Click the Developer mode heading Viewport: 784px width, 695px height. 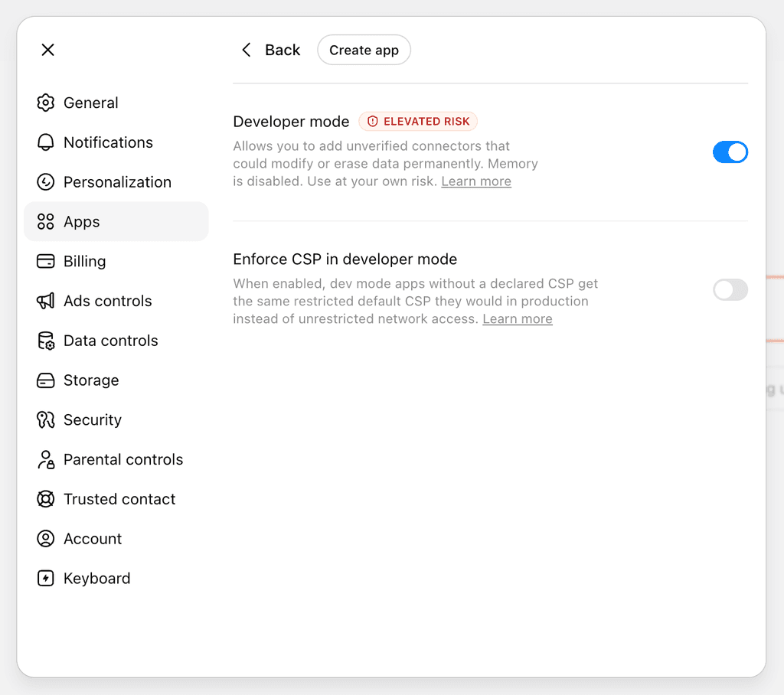coord(291,122)
